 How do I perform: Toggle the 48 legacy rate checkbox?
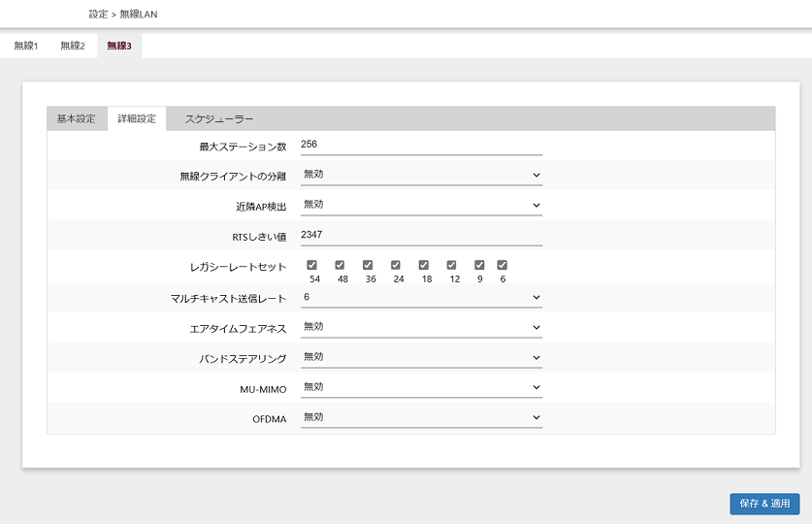340,265
